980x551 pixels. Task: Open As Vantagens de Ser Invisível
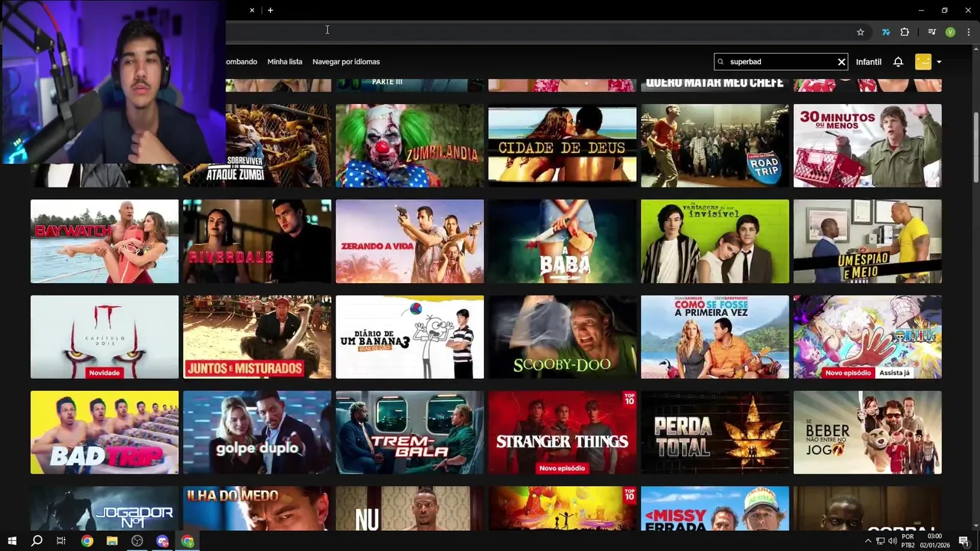[714, 241]
